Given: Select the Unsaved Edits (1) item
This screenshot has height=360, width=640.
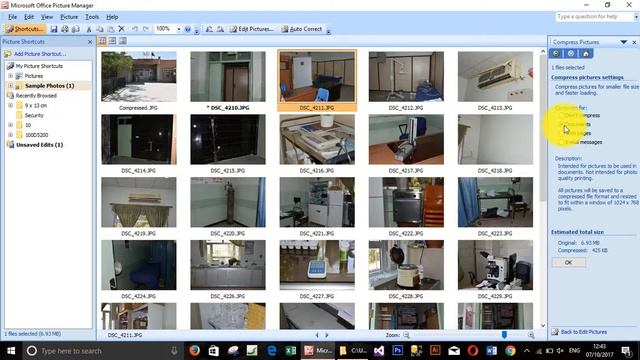Looking at the screenshot, I should coord(39,144).
